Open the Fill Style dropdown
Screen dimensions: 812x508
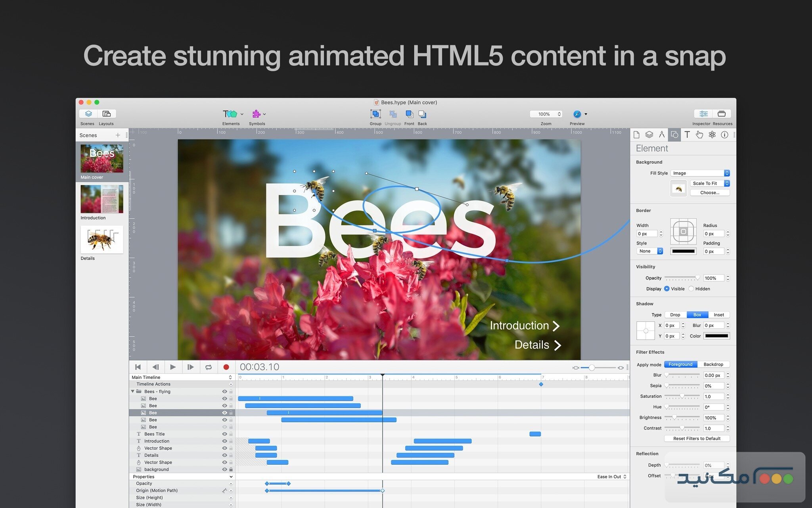click(x=700, y=173)
